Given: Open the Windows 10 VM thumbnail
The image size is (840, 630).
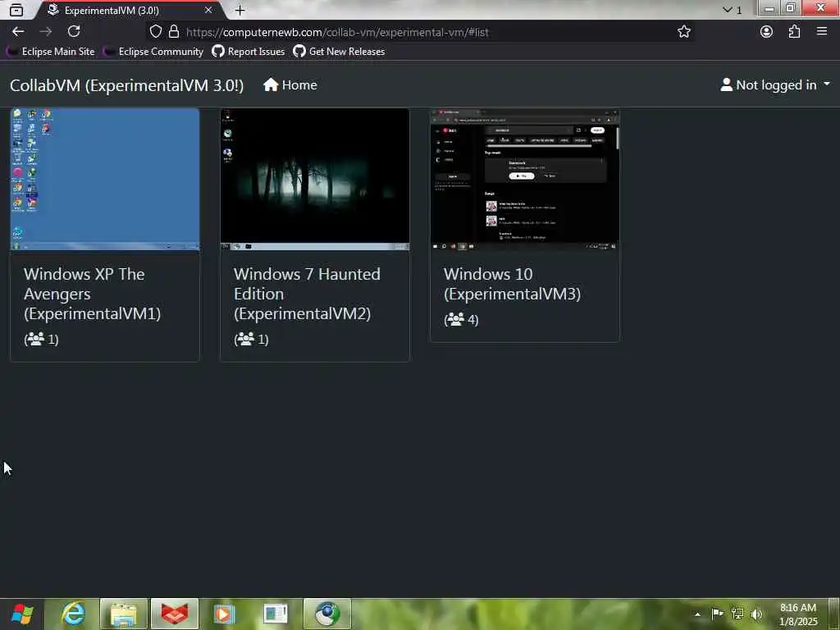Looking at the screenshot, I should click(525, 180).
